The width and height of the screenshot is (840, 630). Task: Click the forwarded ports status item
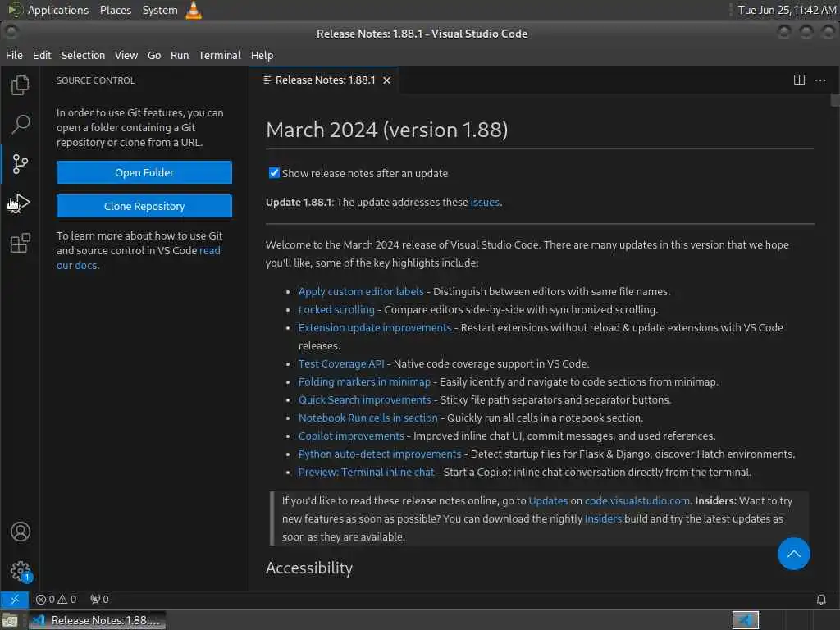[x=99, y=599]
